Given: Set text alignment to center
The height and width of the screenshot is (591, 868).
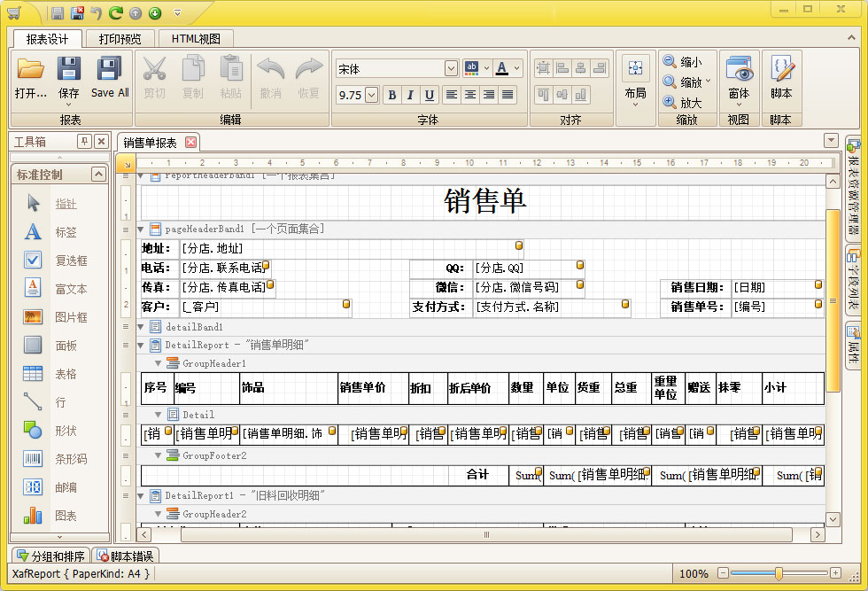Looking at the screenshot, I should [x=470, y=95].
